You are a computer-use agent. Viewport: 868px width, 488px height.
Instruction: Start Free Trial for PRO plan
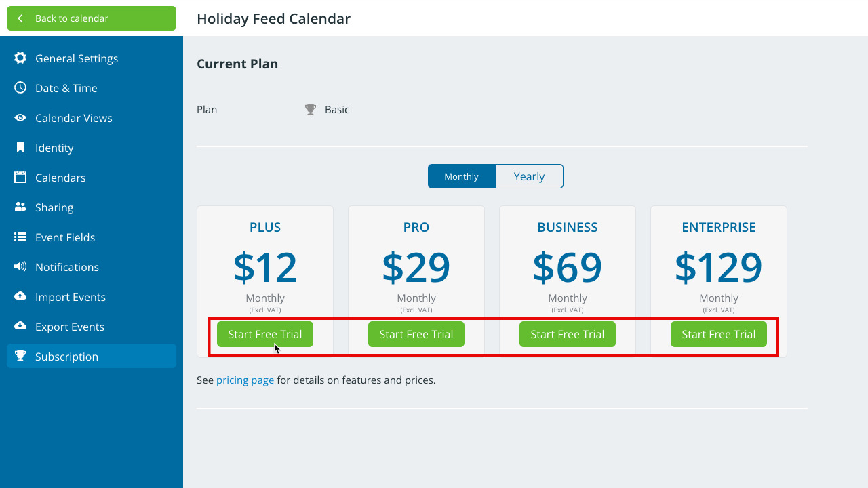tap(416, 334)
